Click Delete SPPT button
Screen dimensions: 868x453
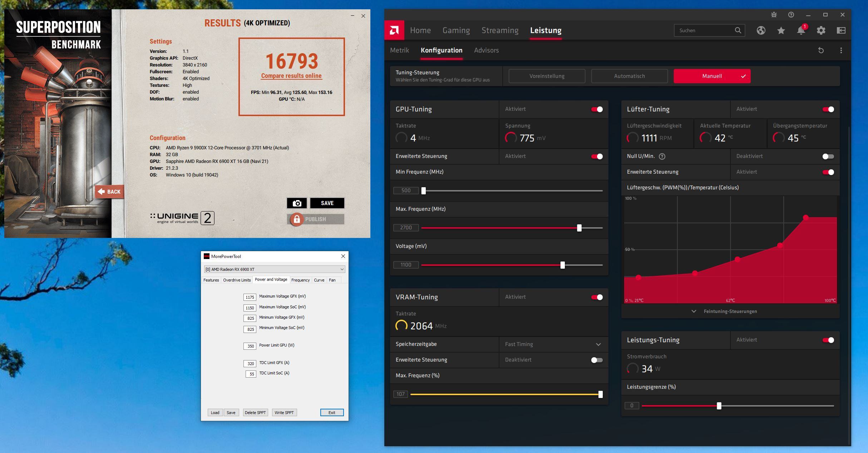click(255, 413)
